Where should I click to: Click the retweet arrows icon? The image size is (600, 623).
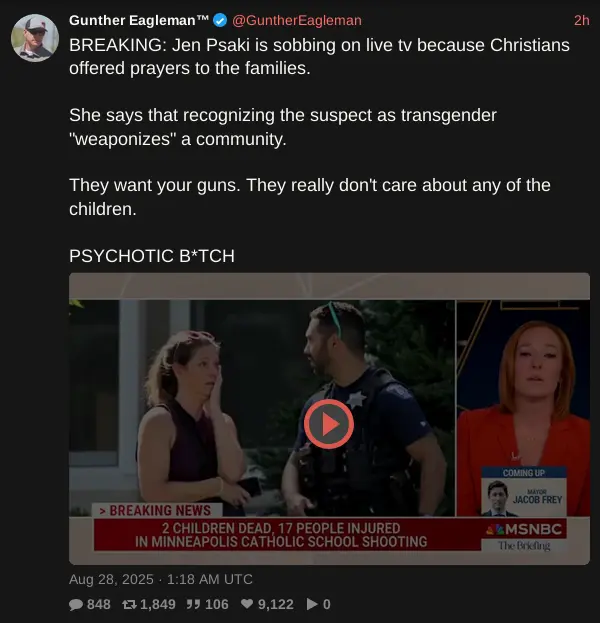pyautogui.click(x=130, y=604)
